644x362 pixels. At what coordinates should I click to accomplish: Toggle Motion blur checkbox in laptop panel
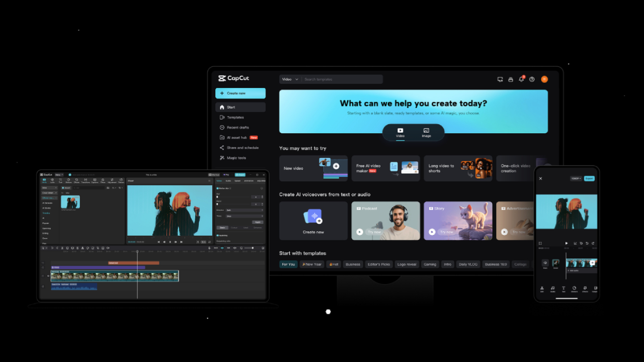217,188
